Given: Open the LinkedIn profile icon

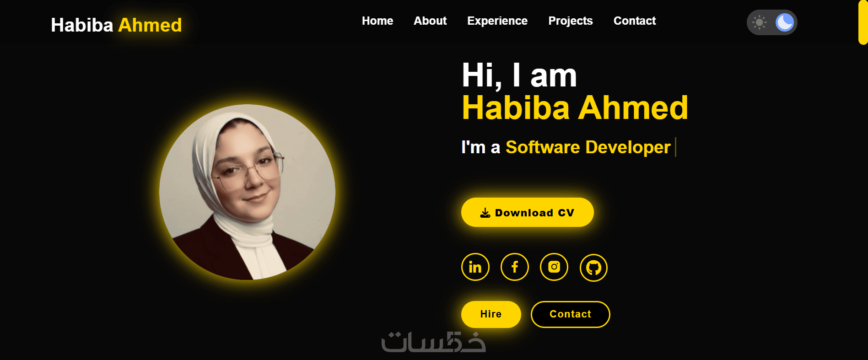Looking at the screenshot, I should 475,267.
